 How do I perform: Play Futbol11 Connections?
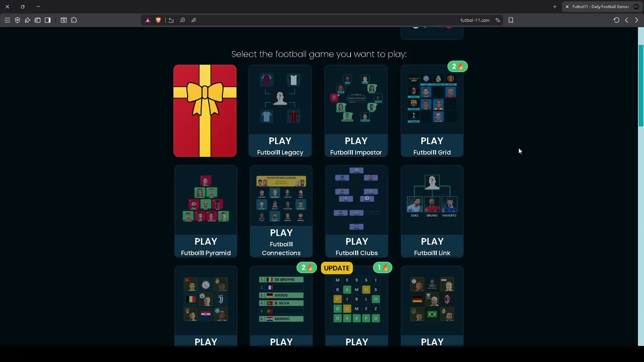click(281, 242)
